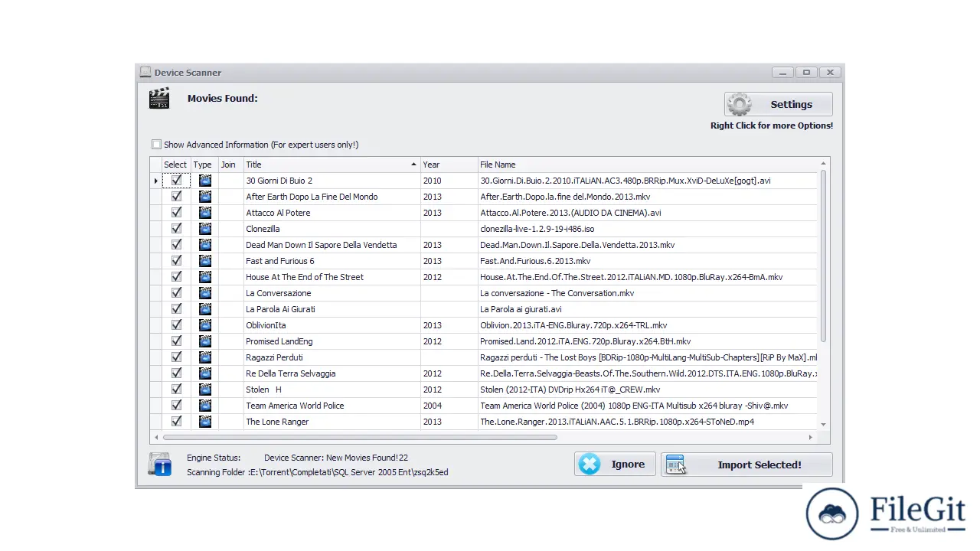The image size is (980, 551).
Task: Click movie type icon for Clonezilla row
Action: pos(204,229)
